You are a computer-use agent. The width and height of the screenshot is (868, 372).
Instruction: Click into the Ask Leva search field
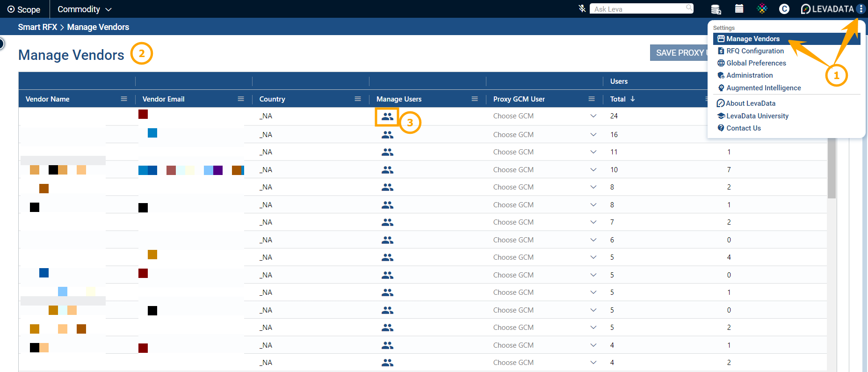pos(638,9)
